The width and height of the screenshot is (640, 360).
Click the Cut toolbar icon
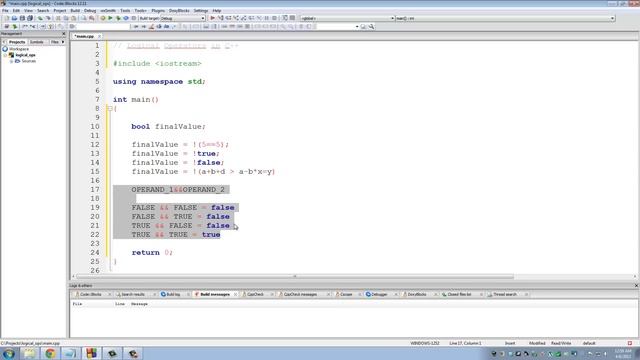coord(58,18)
